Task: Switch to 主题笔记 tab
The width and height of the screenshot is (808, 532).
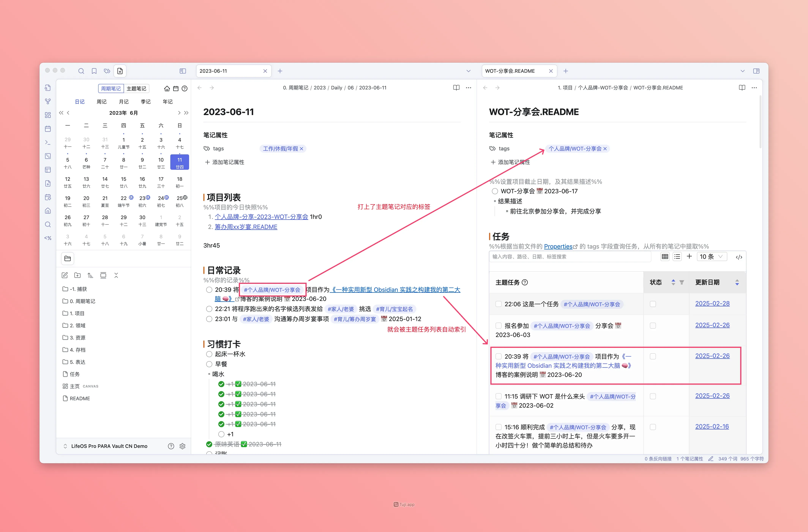Action: pyautogui.click(x=137, y=89)
